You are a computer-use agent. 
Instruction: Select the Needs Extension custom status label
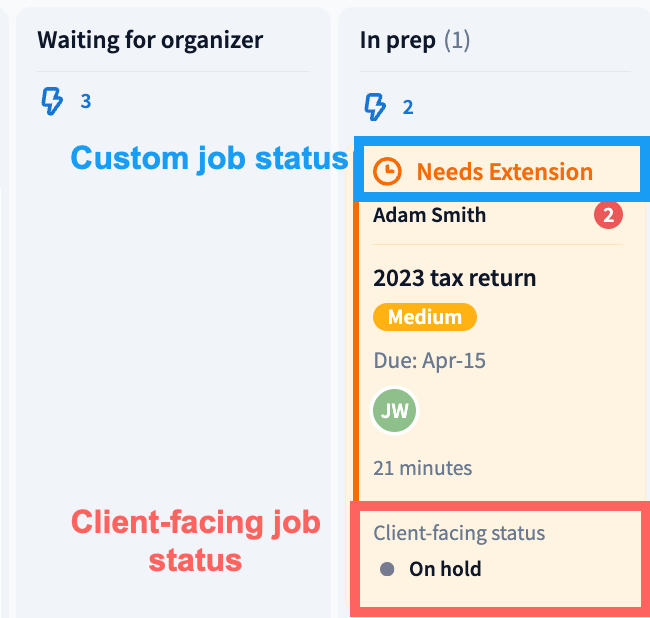coord(504,172)
